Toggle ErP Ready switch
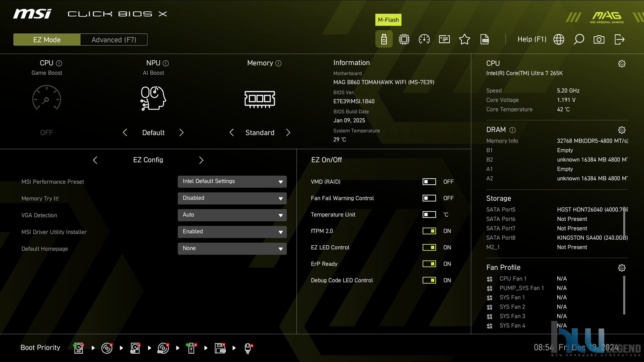This screenshot has height=362, width=644. tap(429, 264)
